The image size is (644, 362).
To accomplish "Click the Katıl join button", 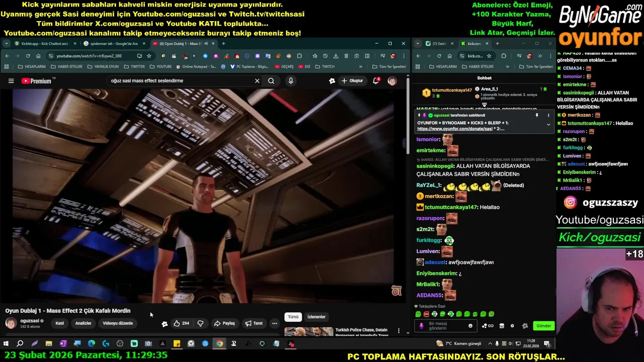I will click(59, 323).
